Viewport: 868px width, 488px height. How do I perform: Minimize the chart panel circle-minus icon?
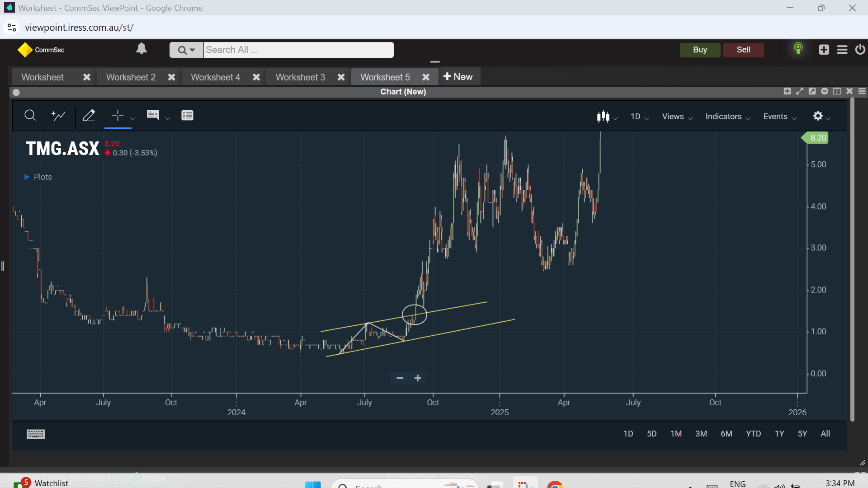(x=825, y=91)
